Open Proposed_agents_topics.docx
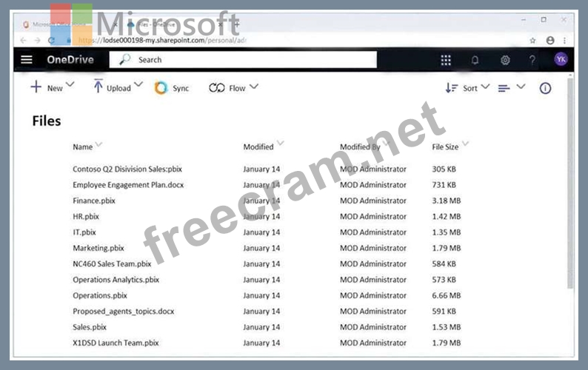588x370 pixels. click(124, 311)
